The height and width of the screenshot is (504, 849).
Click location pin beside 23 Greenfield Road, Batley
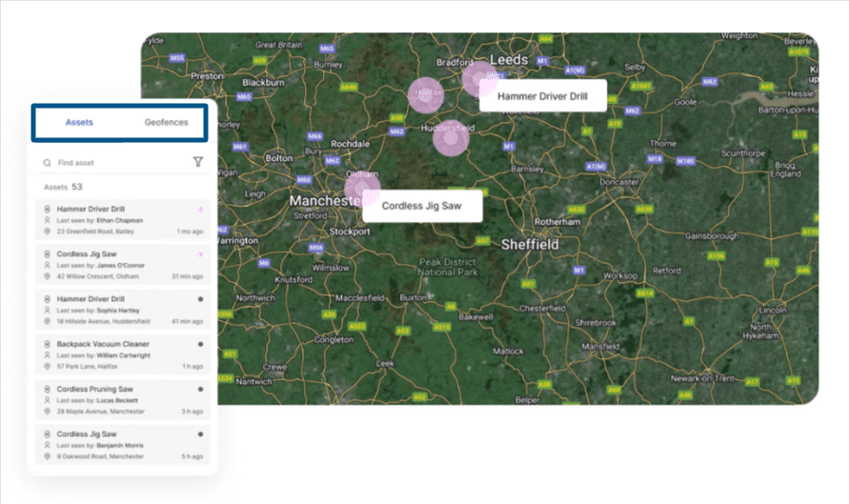[x=47, y=232]
